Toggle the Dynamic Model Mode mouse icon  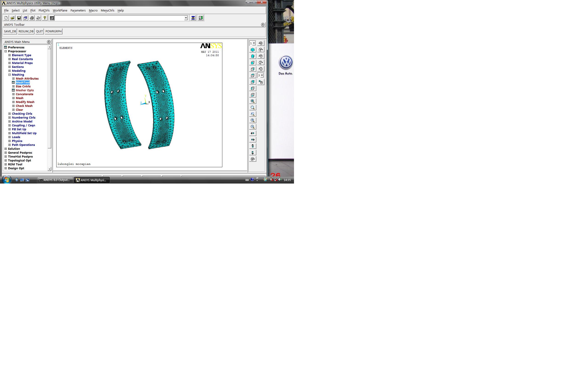[260, 82]
